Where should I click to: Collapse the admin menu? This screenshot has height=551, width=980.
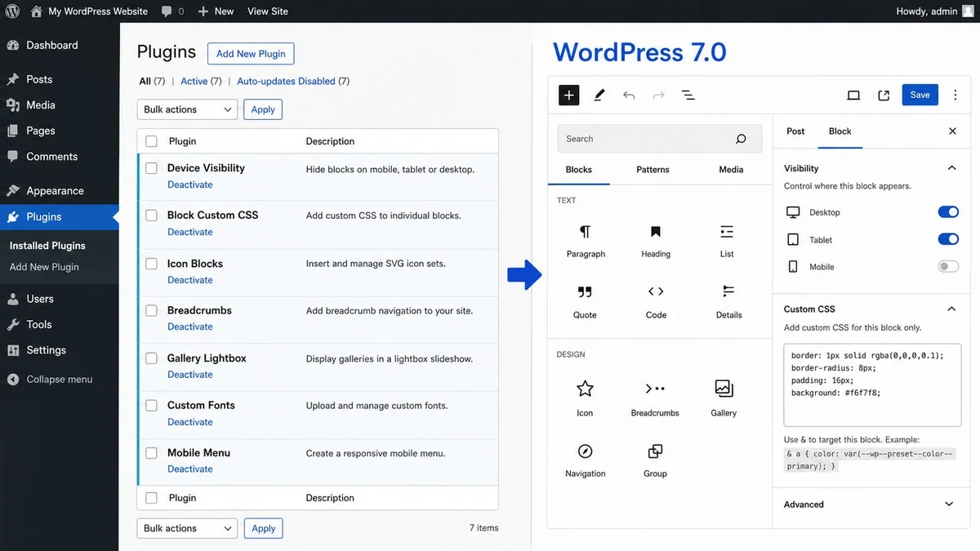50,380
